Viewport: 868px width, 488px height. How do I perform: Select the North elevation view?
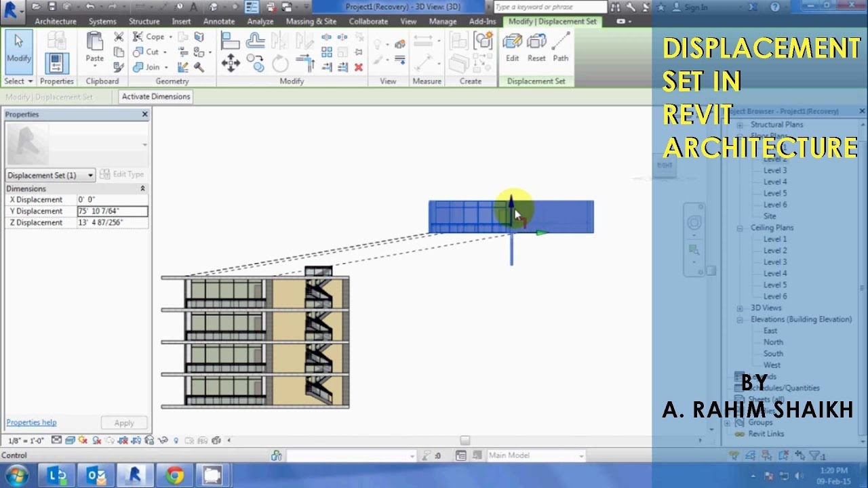coord(773,342)
